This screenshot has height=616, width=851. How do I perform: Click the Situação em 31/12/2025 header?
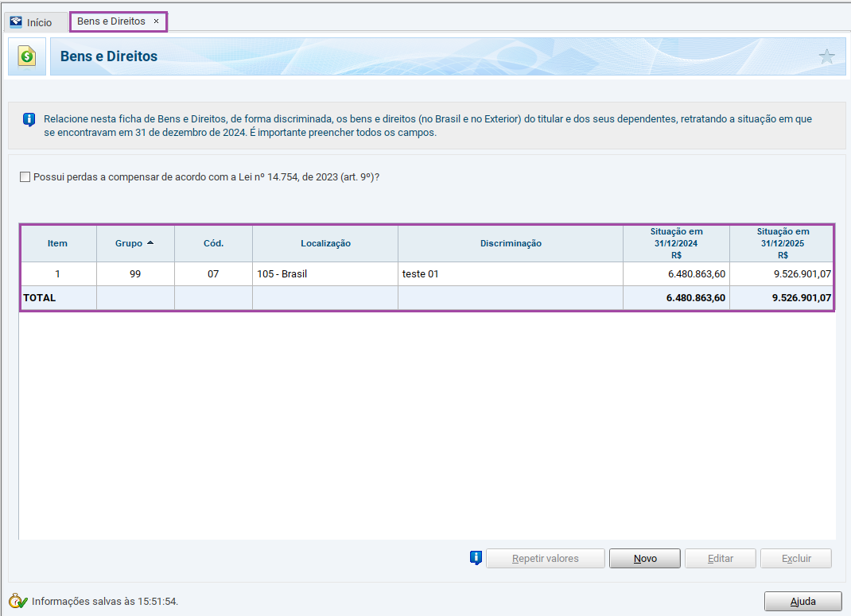point(782,243)
